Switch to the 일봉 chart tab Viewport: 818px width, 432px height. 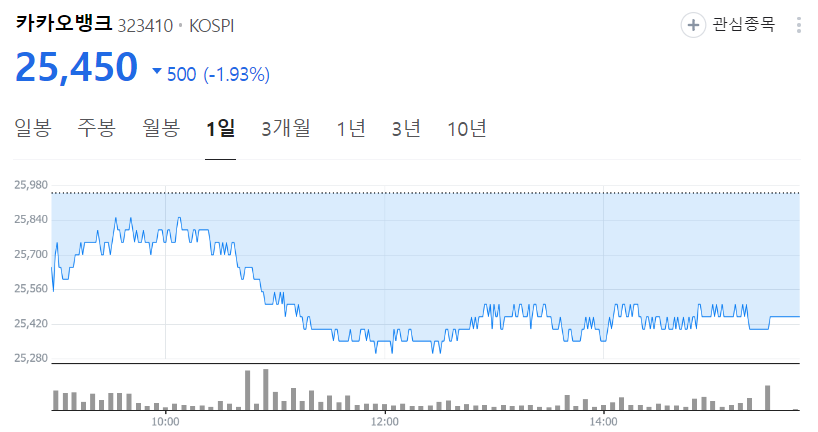[32, 128]
